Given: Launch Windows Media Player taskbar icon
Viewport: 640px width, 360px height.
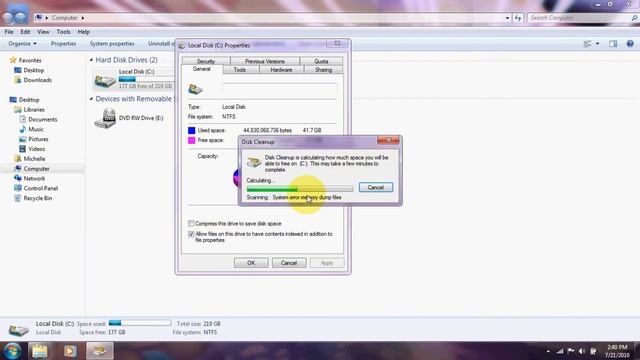Looking at the screenshot, I should (70, 351).
